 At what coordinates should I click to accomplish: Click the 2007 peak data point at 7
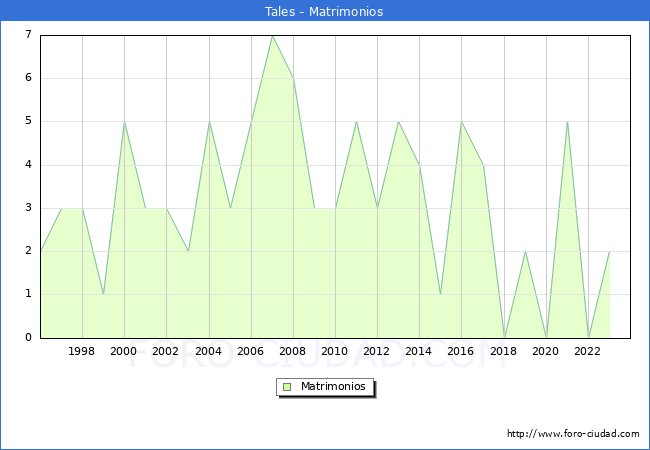pyautogui.click(x=272, y=36)
